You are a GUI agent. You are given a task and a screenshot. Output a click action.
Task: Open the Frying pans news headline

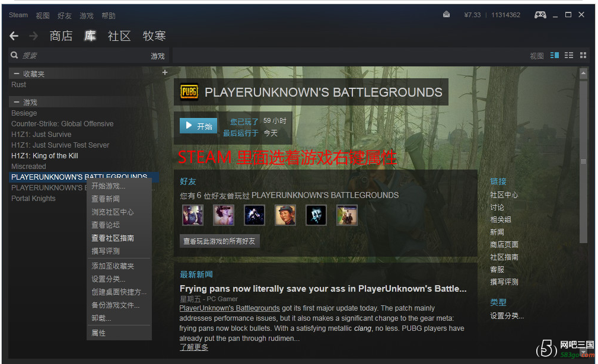tap(323, 289)
